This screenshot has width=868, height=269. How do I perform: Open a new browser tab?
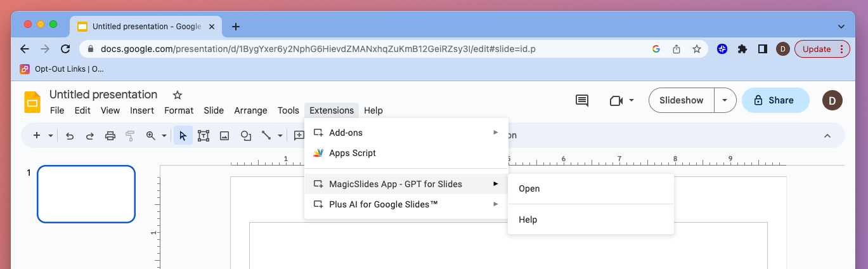[236, 27]
